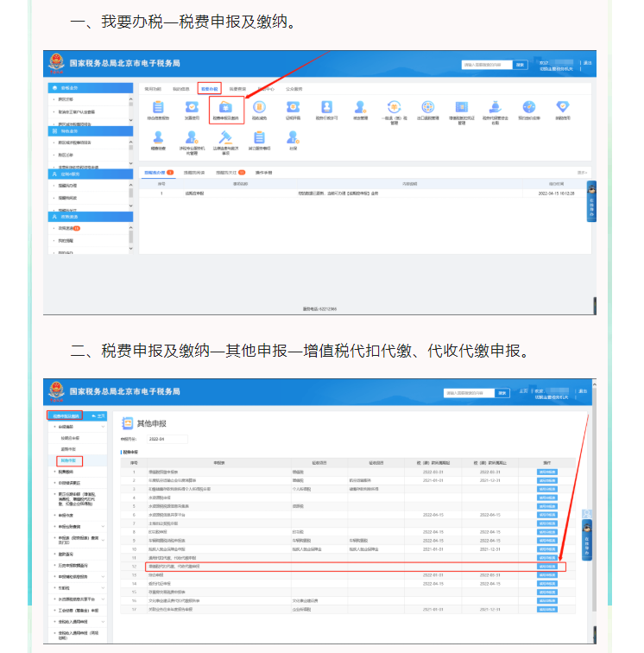644x653 pixels.
Task: Click scroll-up arrow in 政策速递 sidebar panel
Action: coord(130,228)
